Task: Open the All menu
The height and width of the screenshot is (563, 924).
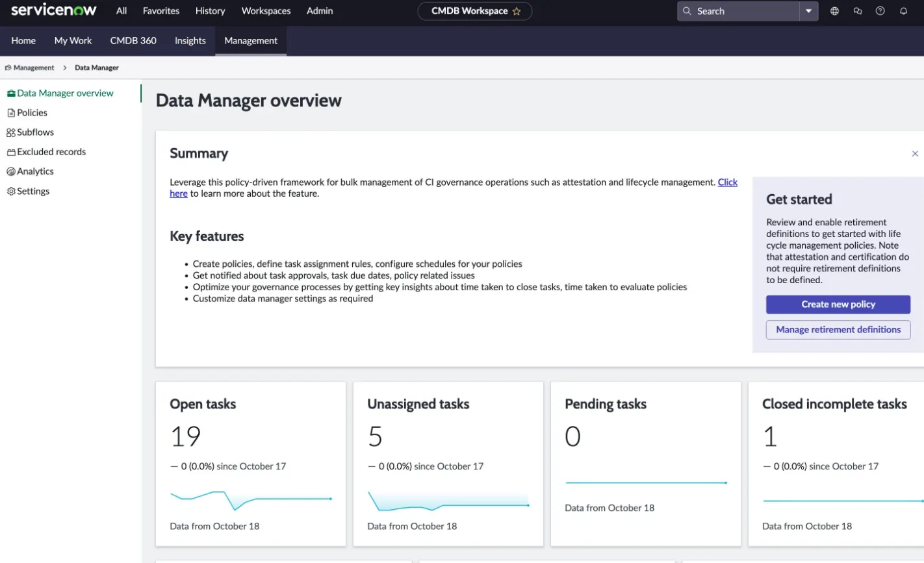Action: (122, 11)
